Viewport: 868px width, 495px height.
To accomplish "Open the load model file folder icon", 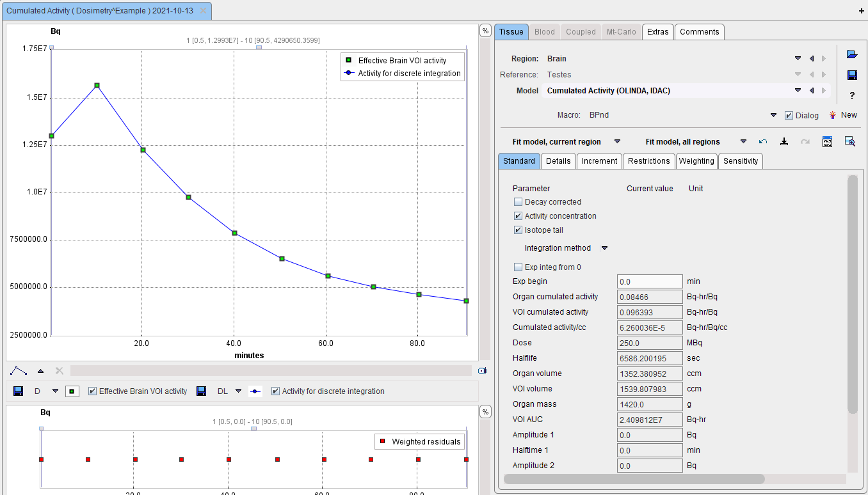I will pyautogui.click(x=851, y=54).
